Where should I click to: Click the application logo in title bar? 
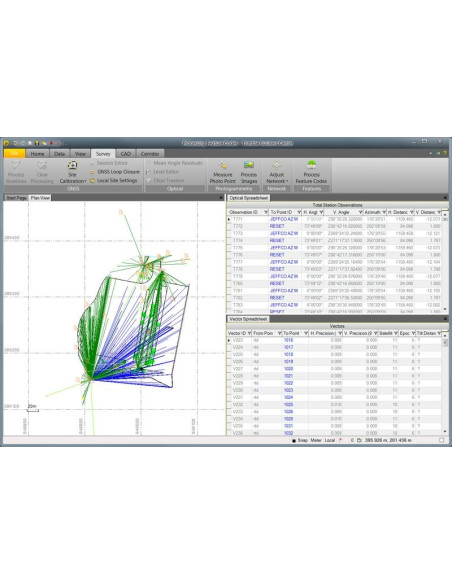coord(6,143)
